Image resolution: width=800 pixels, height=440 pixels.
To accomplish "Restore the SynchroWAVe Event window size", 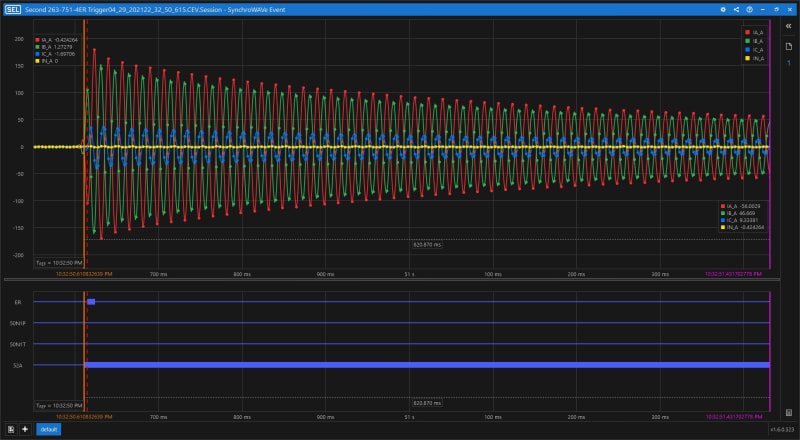I will click(x=777, y=10).
